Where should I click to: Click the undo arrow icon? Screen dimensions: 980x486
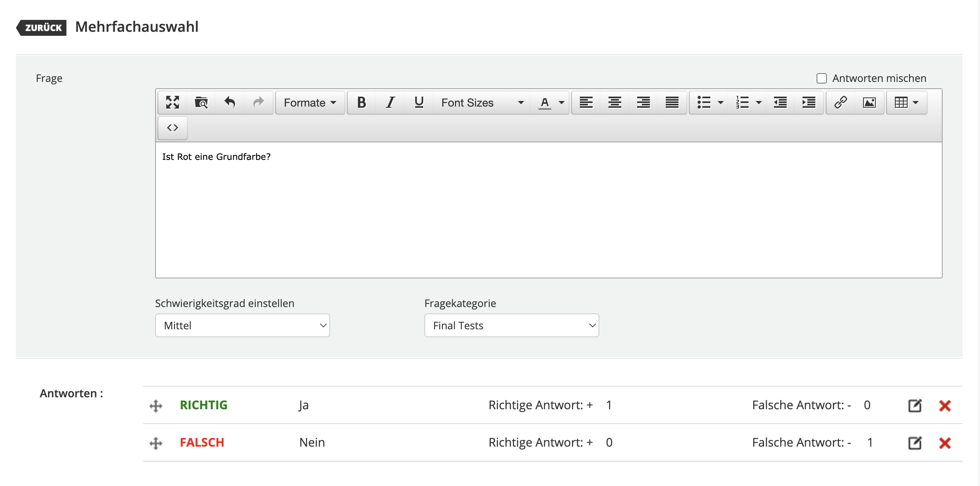(229, 103)
